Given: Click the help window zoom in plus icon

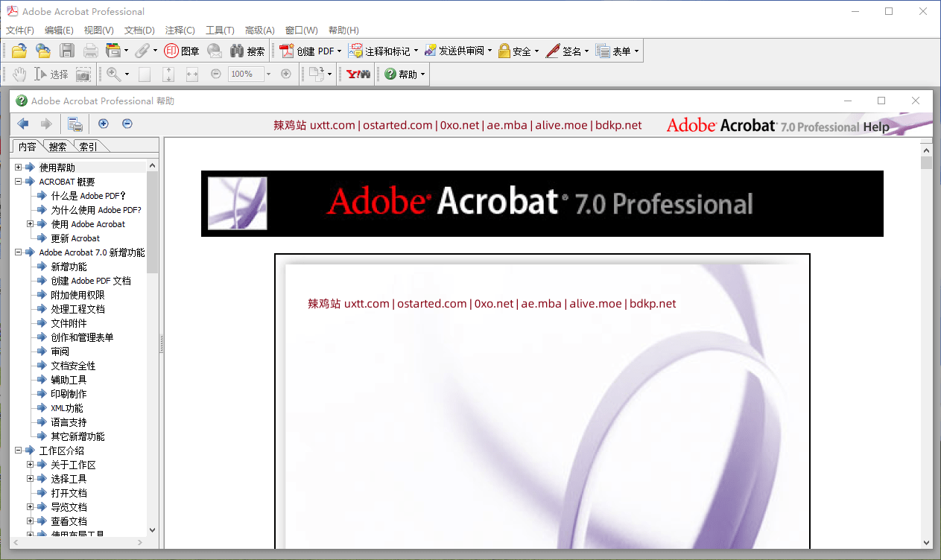Looking at the screenshot, I should tap(104, 124).
